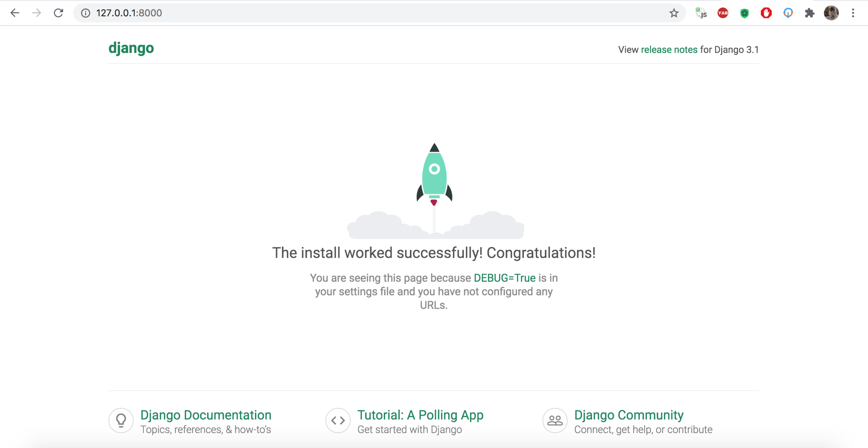Visit the Django Community link
Image resolution: width=868 pixels, height=448 pixels.
coord(628,415)
